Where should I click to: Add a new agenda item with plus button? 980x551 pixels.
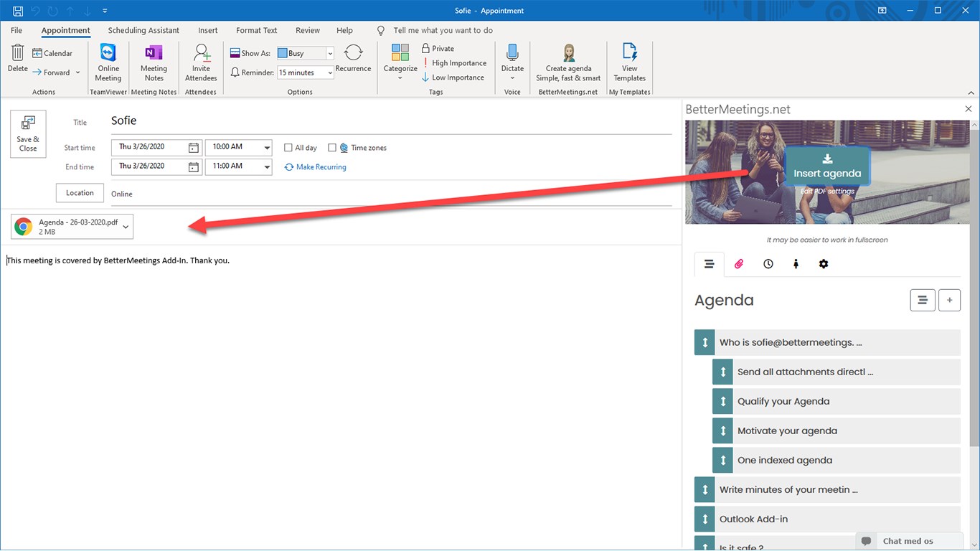(950, 300)
